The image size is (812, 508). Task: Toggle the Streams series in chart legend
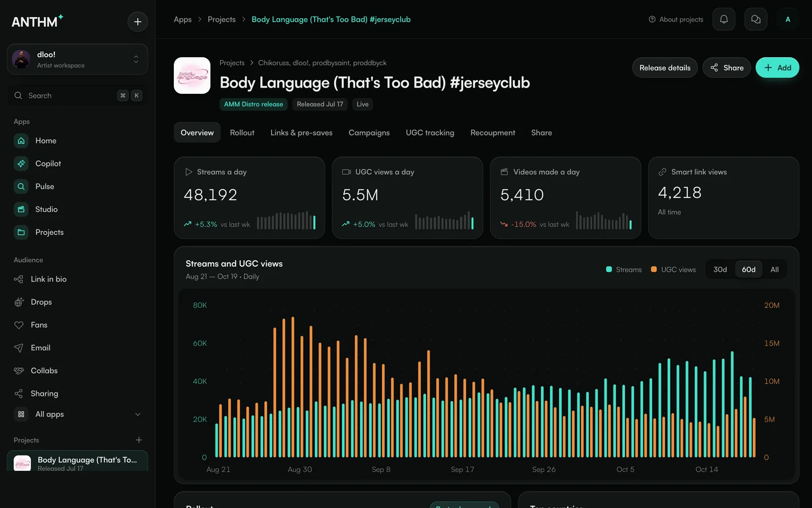[x=624, y=269]
